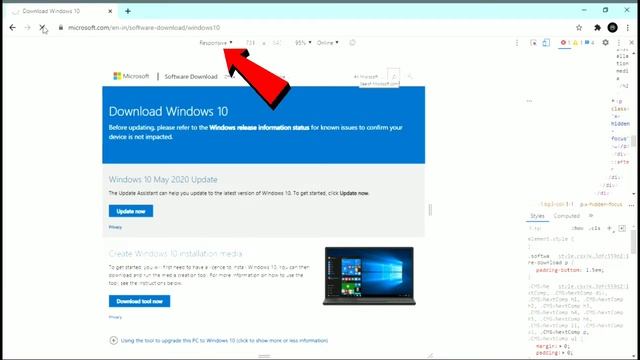The height and width of the screenshot is (360, 640).
Task: Open the DevTools customize menu
Action: 619,42
